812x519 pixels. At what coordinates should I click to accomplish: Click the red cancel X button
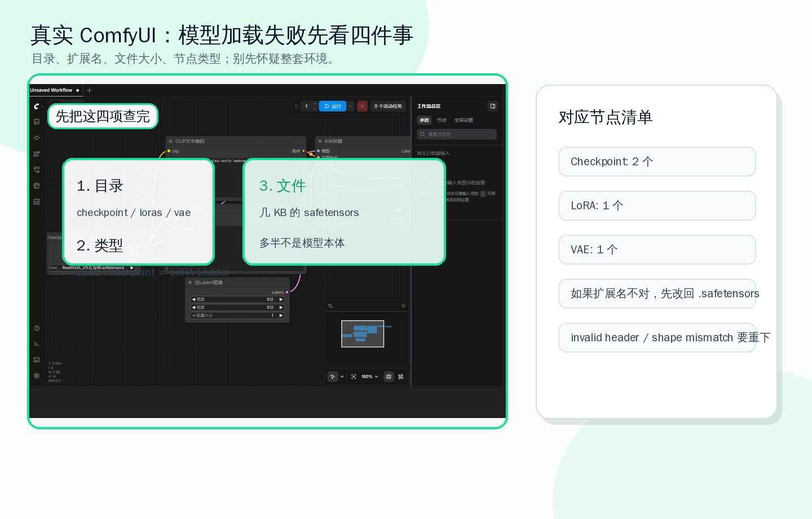363,106
